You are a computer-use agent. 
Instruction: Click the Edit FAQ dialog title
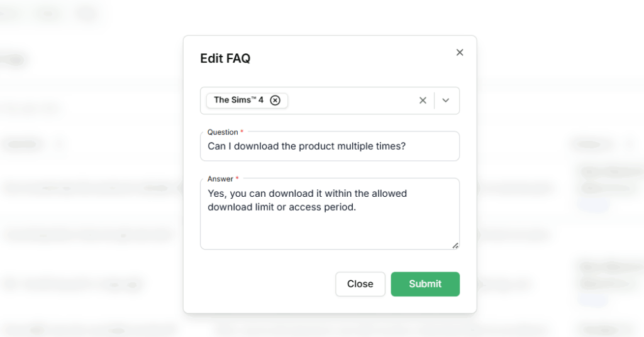(225, 58)
